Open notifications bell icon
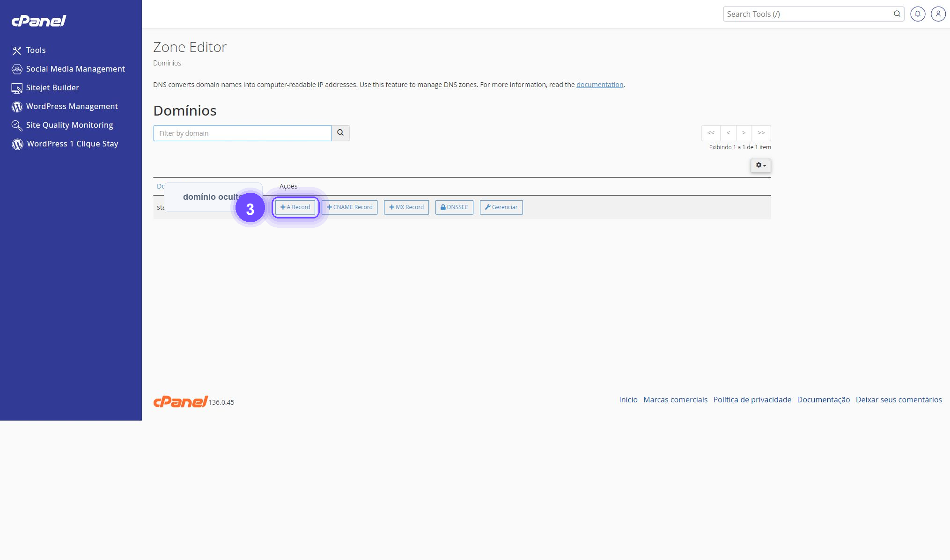This screenshot has height=560, width=950. coord(918,14)
